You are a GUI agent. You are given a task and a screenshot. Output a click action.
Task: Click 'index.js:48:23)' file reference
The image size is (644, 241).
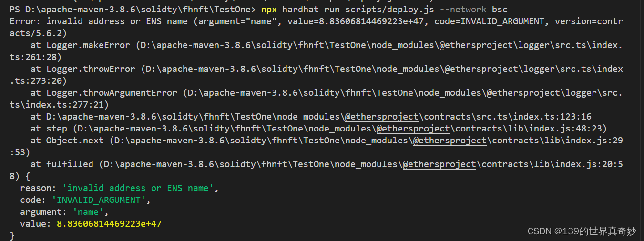[568, 129]
